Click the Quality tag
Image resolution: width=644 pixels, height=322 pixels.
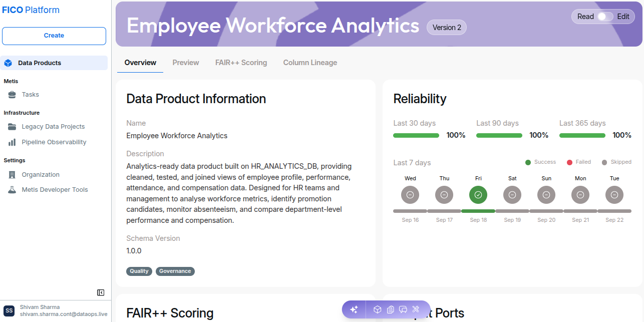point(139,271)
